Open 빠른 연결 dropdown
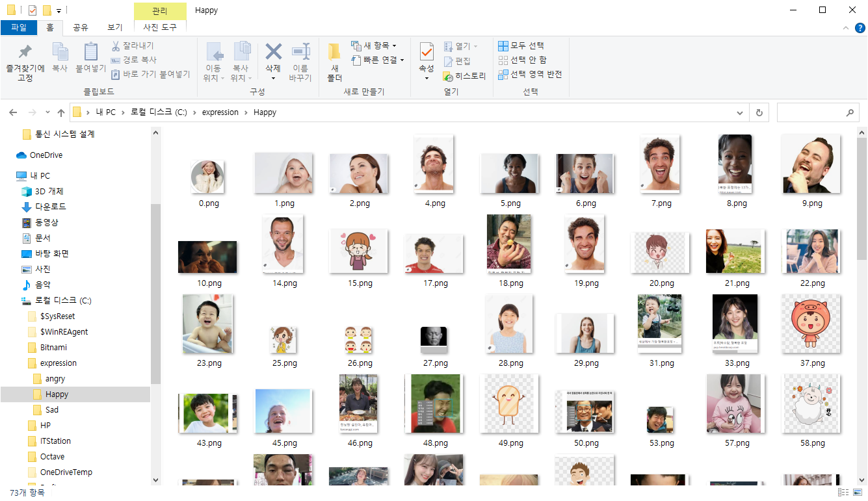Screen dimensions: 868x501 click(x=377, y=60)
